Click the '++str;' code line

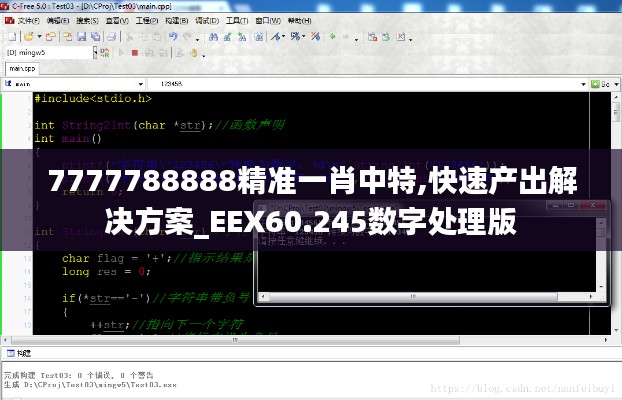110,325
